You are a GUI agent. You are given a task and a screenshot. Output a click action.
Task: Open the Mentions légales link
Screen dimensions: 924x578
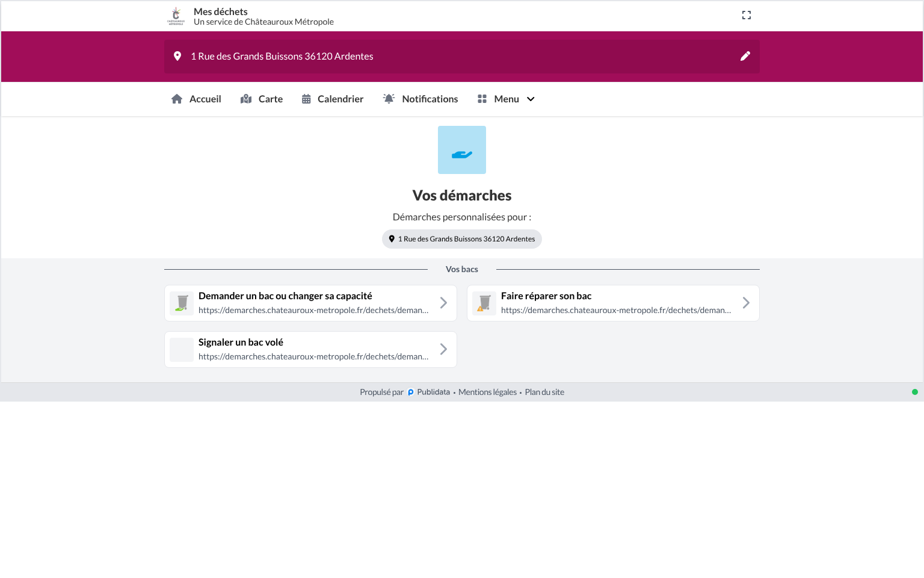pos(487,393)
